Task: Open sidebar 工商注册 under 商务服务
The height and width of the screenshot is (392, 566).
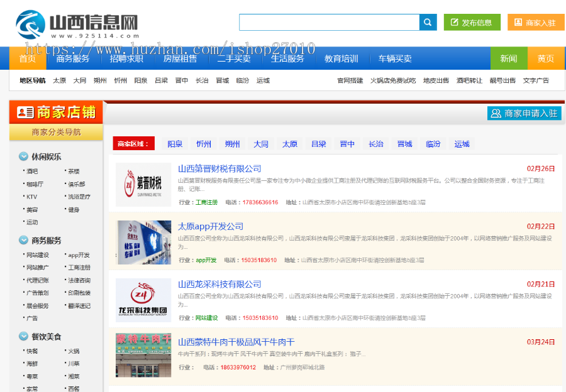Action: [79, 268]
